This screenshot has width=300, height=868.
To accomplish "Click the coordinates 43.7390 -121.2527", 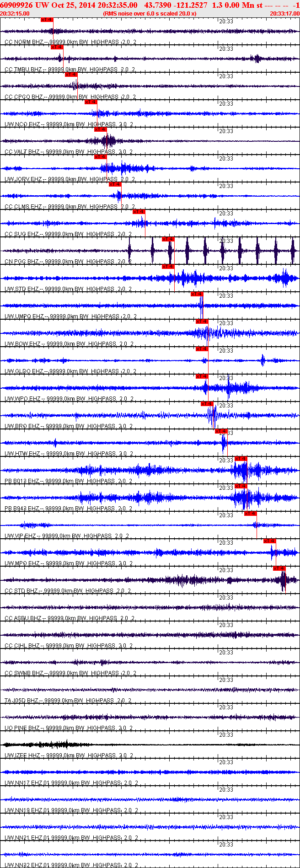I will pyautogui.click(x=176, y=5).
